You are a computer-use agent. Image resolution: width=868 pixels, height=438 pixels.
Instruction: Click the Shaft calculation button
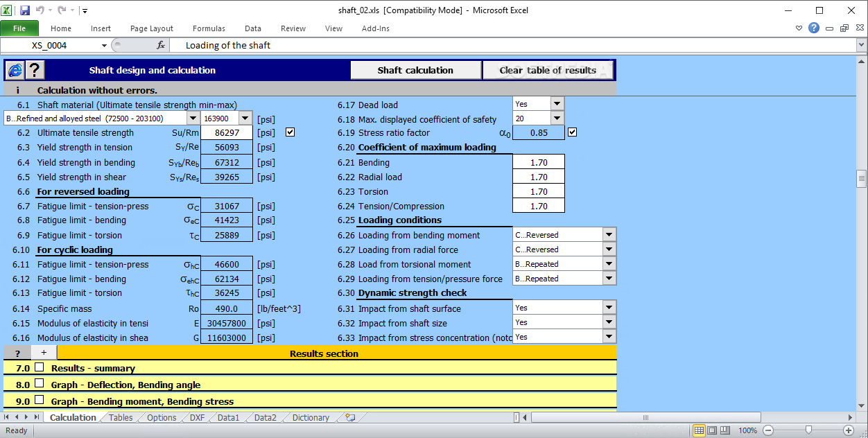click(x=415, y=70)
